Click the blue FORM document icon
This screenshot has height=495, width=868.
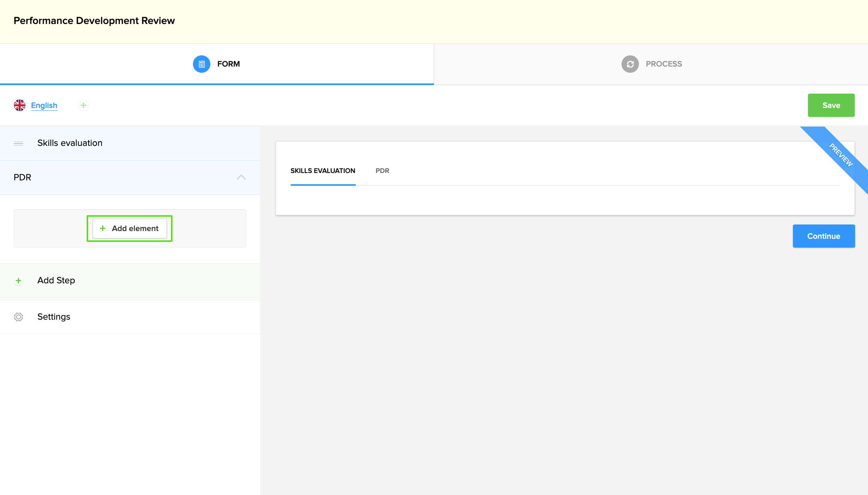click(x=202, y=64)
